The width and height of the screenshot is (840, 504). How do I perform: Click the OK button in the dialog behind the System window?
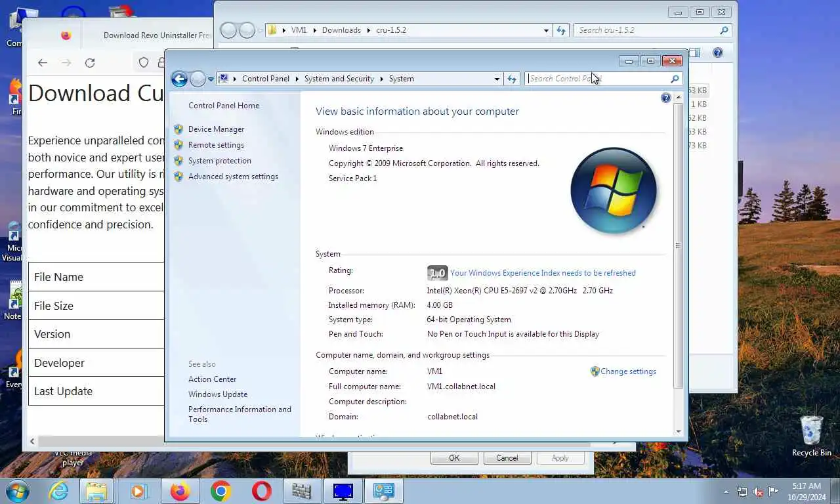(x=454, y=458)
